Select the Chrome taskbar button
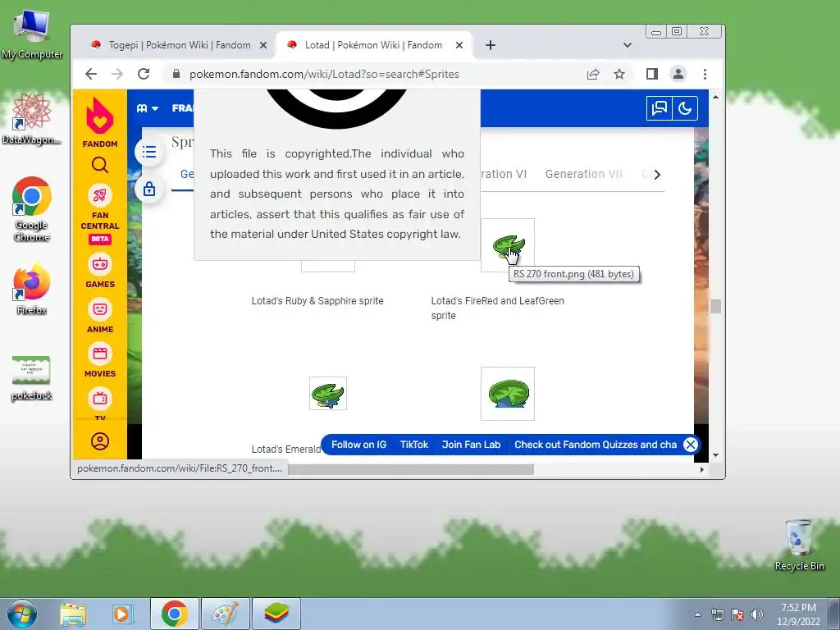Screen dimensions: 840x630 (x=174, y=614)
